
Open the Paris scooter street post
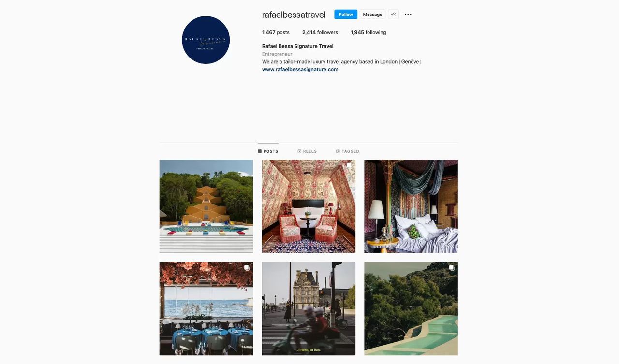[309, 309]
